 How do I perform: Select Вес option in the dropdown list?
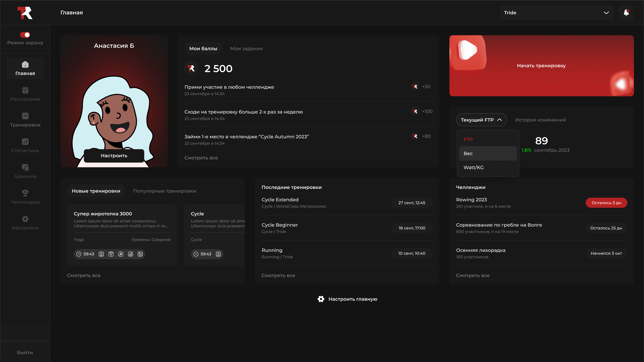tap(488, 153)
